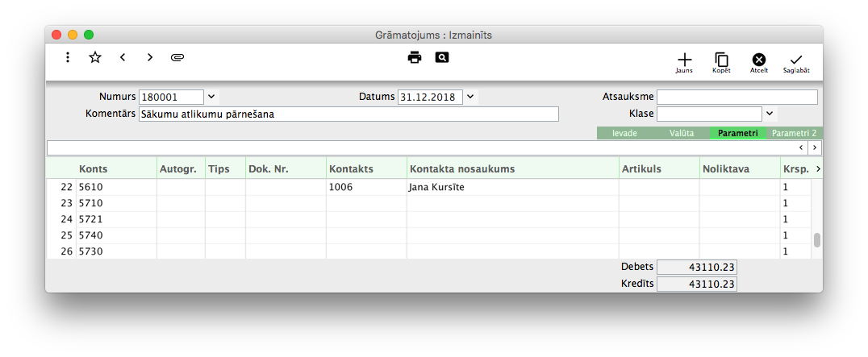Cancel changes with Atcelt
Screen dimensions: 868x357
tap(758, 62)
